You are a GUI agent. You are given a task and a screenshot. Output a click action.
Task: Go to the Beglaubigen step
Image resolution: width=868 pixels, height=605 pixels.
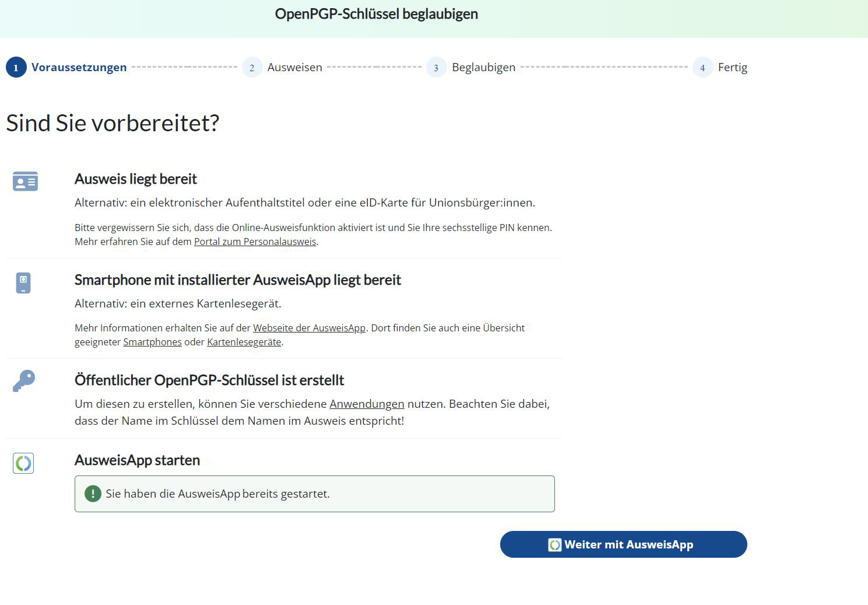point(483,67)
